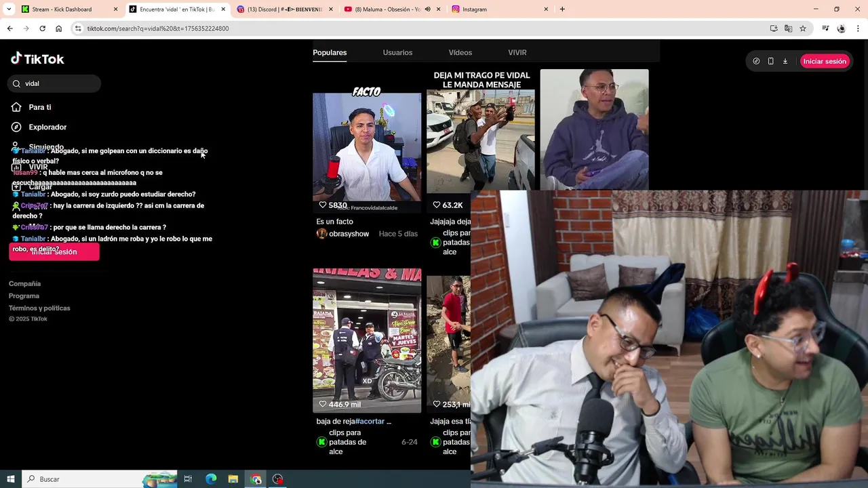Mute the audio on the Maluma tab
This screenshot has width=868, height=488.
[x=427, y=9]
